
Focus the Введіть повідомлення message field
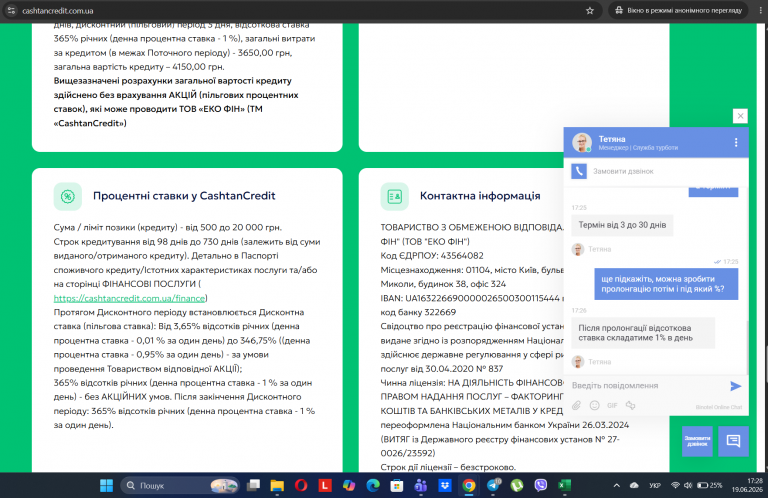647,386
